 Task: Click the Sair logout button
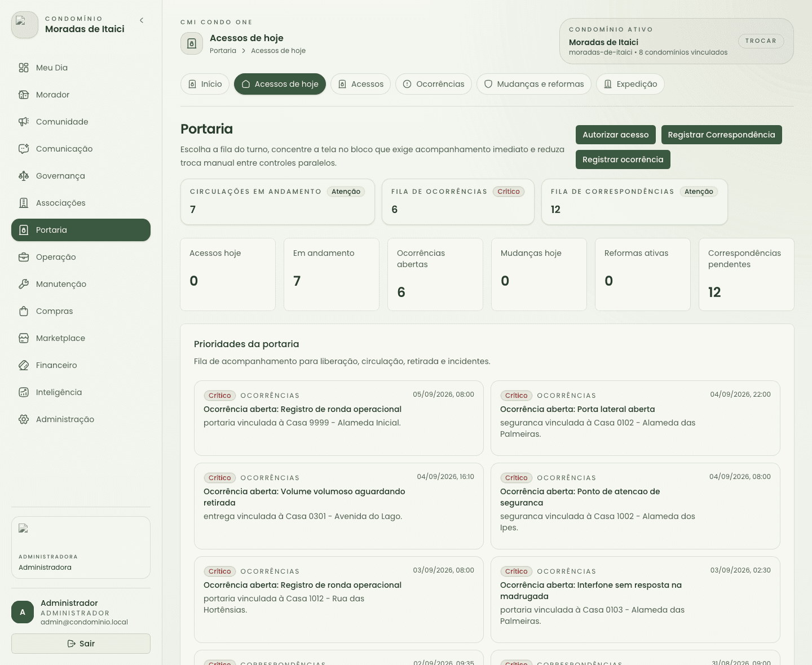[x=81, y=644]
